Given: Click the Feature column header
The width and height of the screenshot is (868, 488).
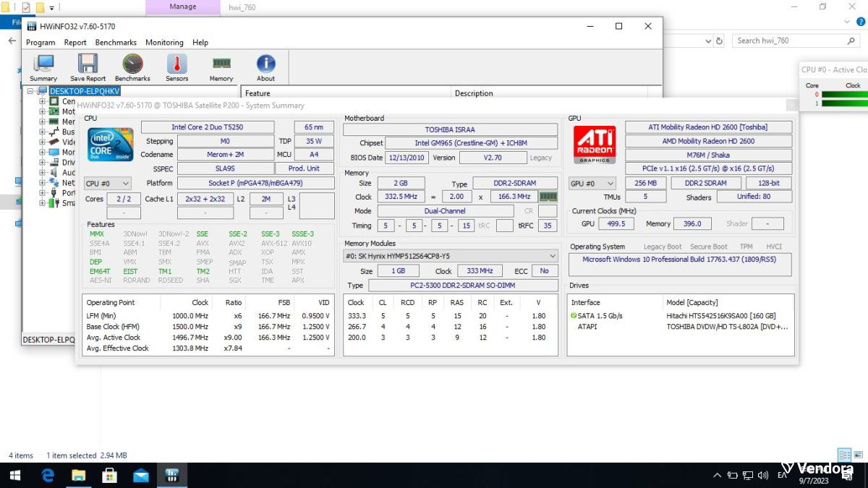Looking at the screenshot, I should [x=346, y=93].
